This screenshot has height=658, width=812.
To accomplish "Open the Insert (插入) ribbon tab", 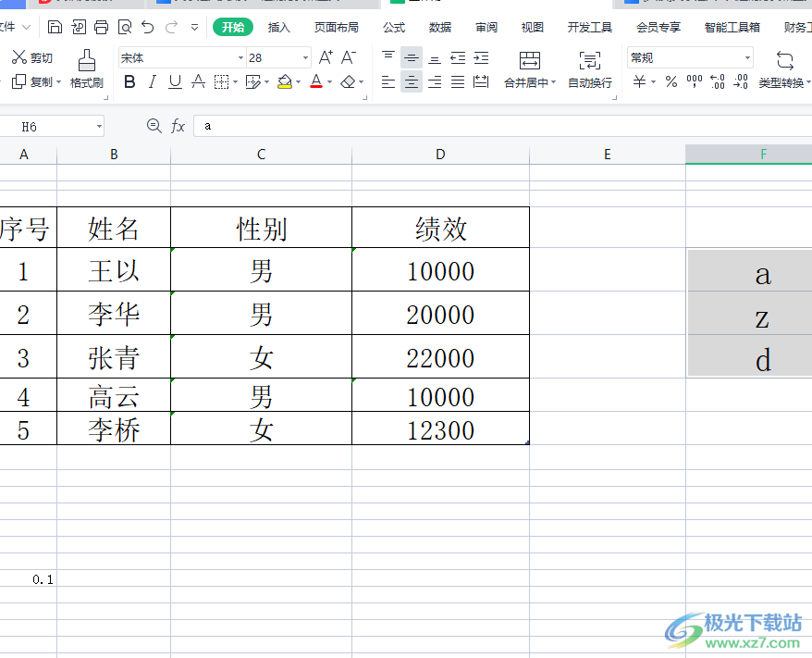I will (278, 27).
